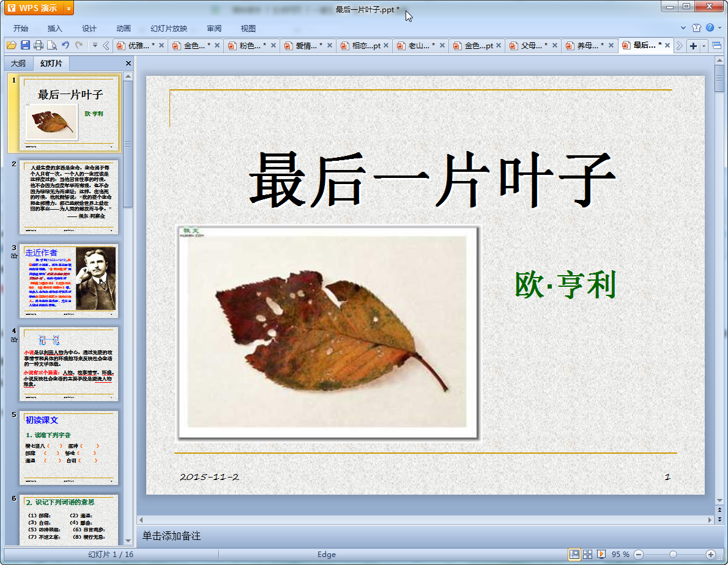The width and height of the screenshot is (728, 565).
Task: Zoom in with the plus button
Action: (x=711, y=555)
